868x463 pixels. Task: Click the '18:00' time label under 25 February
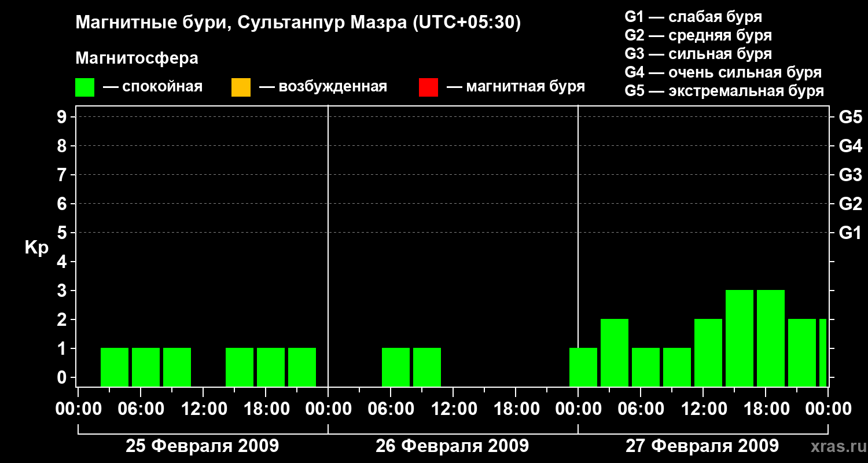pos(266,409)
